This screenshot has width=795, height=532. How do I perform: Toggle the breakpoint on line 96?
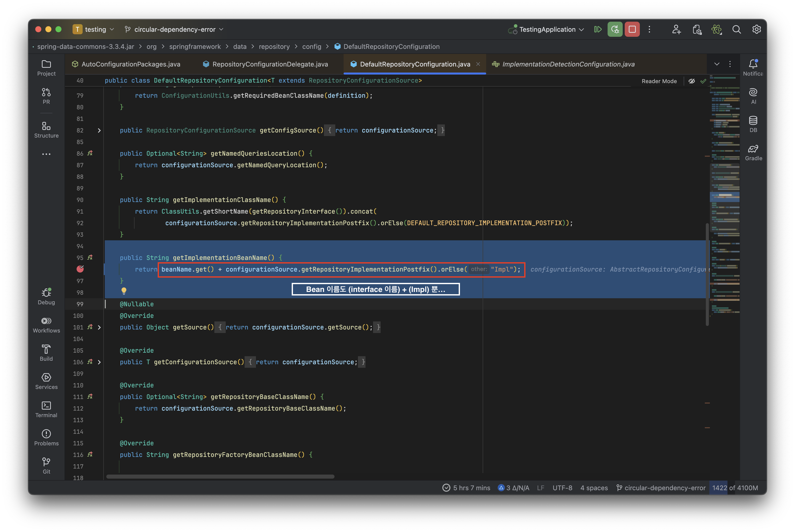(x=80, y=269)
